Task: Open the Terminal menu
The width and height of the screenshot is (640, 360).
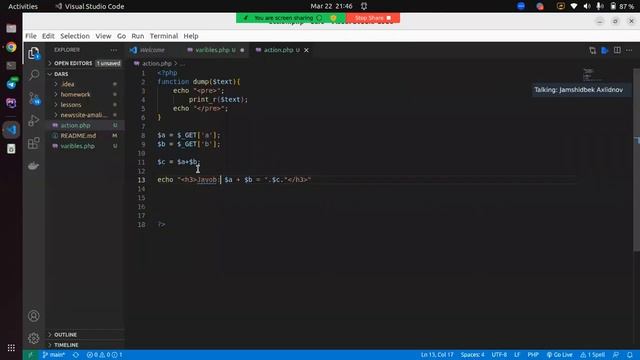Action: click(164, 36)
